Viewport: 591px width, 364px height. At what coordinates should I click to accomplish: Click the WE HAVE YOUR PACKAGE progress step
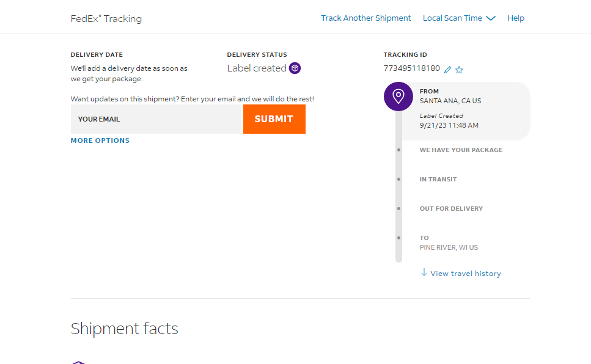click(461, 150)
